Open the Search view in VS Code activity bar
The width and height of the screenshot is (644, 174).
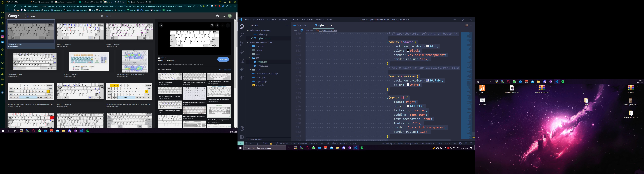pos(242,35)
